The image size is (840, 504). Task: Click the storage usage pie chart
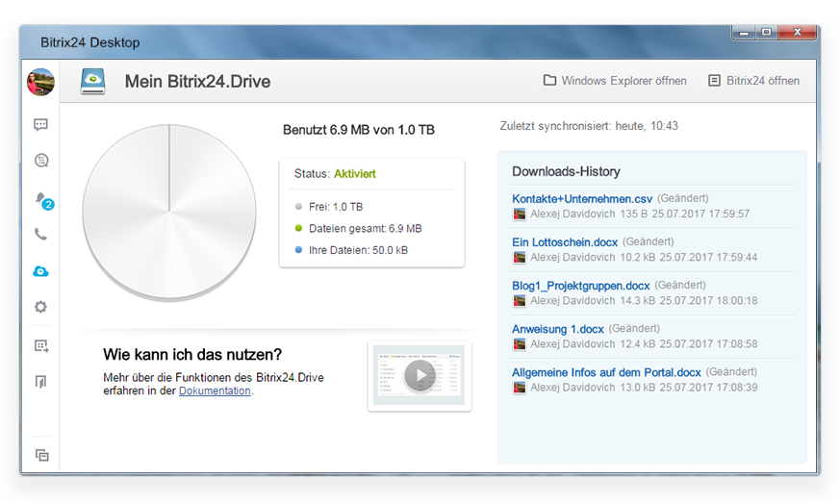click(169, 212)
